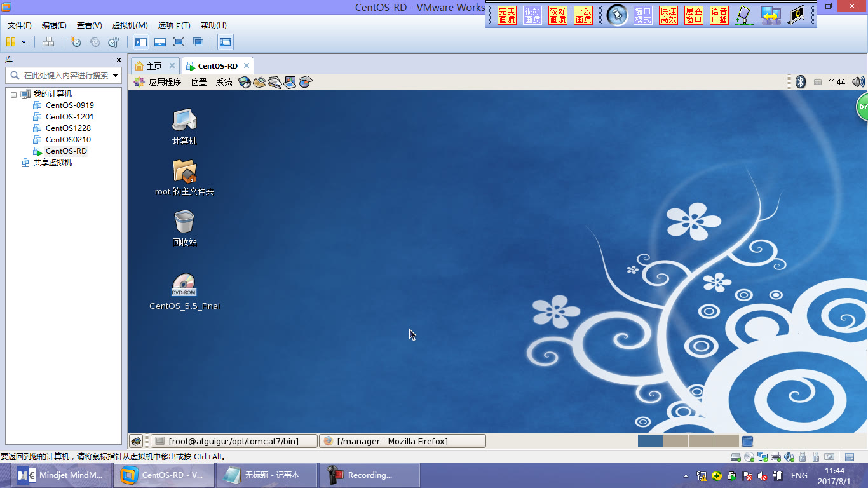This screenshot has width=868, height=488.
Task: Start 语音广播 voice broadcast
Action: (719, 15)
